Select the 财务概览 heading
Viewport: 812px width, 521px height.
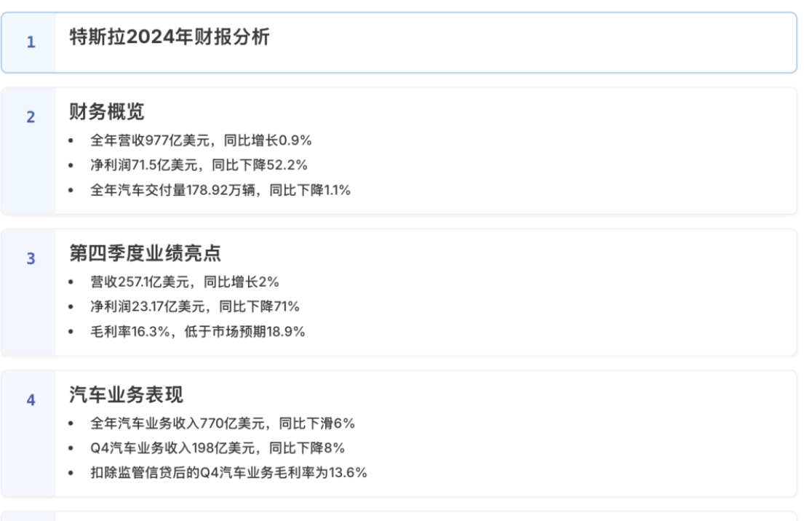(107, 111)
